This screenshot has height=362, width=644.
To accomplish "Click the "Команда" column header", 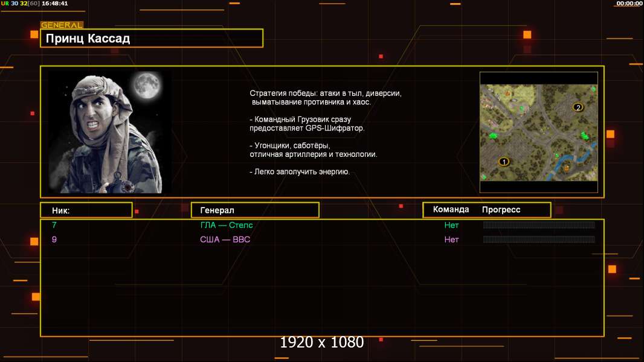I will coord(451,210).
